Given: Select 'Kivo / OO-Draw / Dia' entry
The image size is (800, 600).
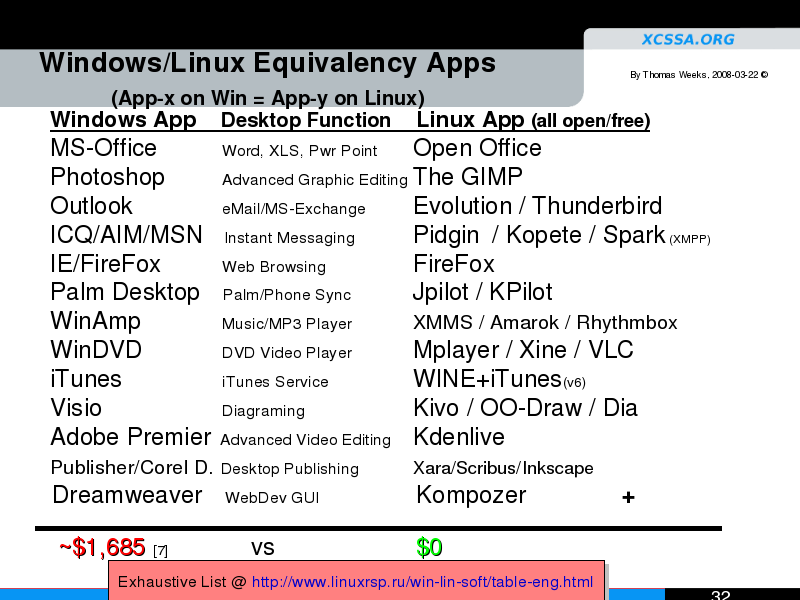Looking at the screenshot, I should [x=526, y=408].
